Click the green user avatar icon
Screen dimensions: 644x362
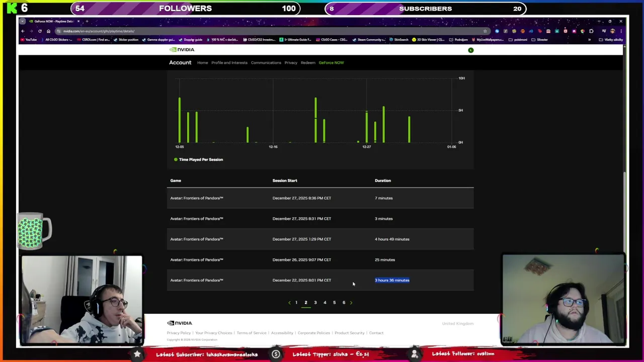tap(470, 50)
